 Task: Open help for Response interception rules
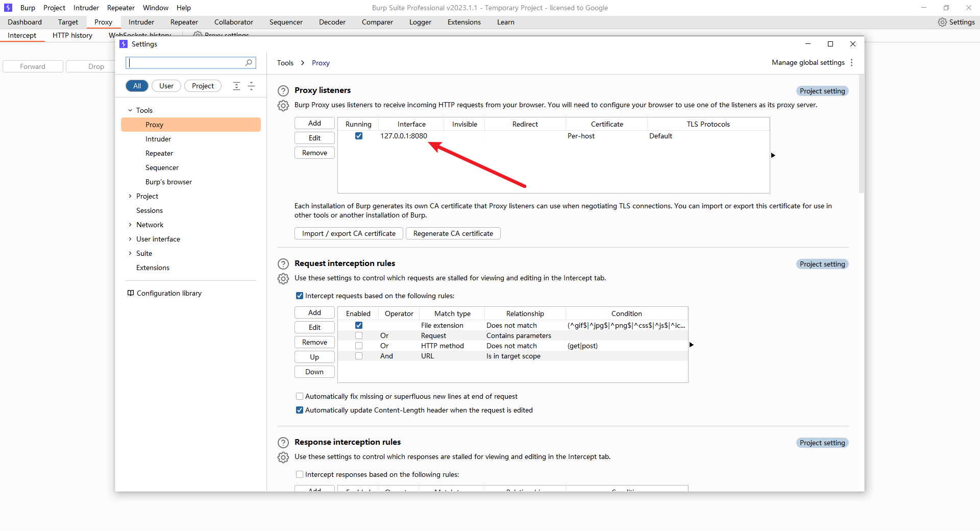point(283,443)
